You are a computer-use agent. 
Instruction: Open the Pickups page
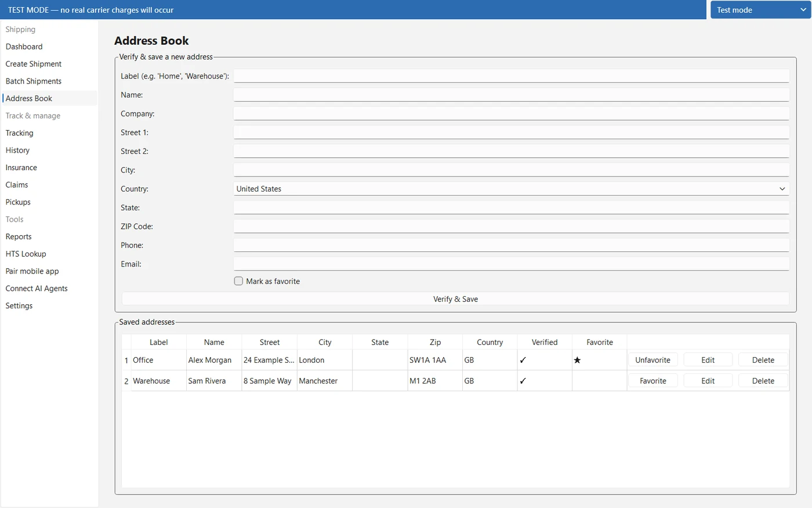[x=49, y=202]
